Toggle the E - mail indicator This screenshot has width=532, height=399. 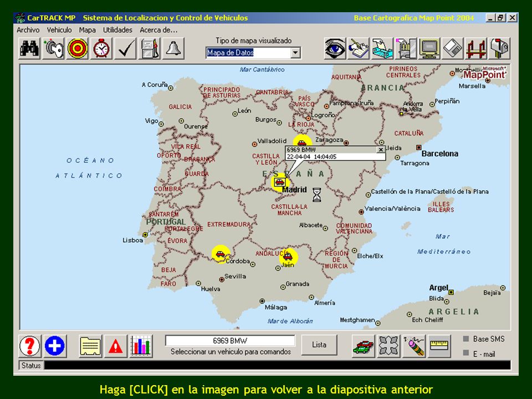[x=466, y=352]
